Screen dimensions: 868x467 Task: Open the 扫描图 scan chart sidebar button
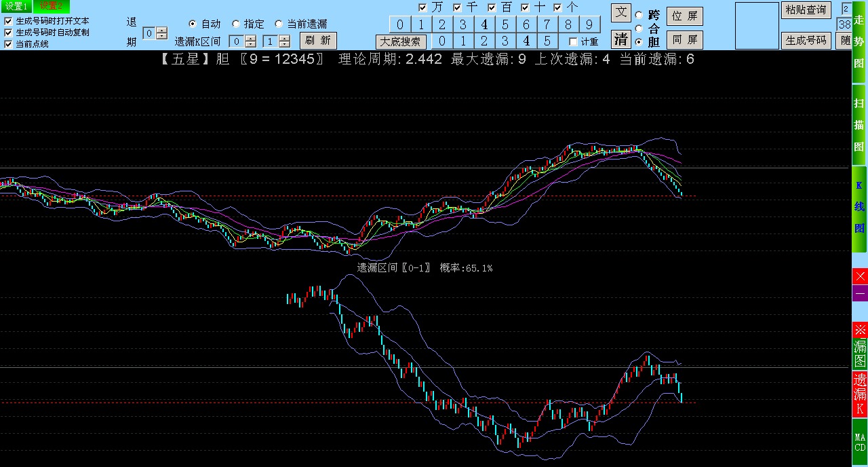[859, 126]
